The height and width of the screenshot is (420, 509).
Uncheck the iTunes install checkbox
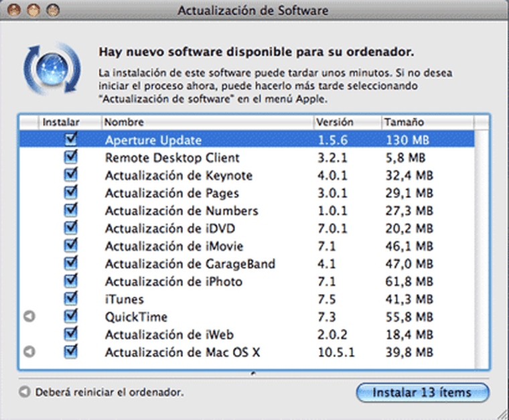70,299
